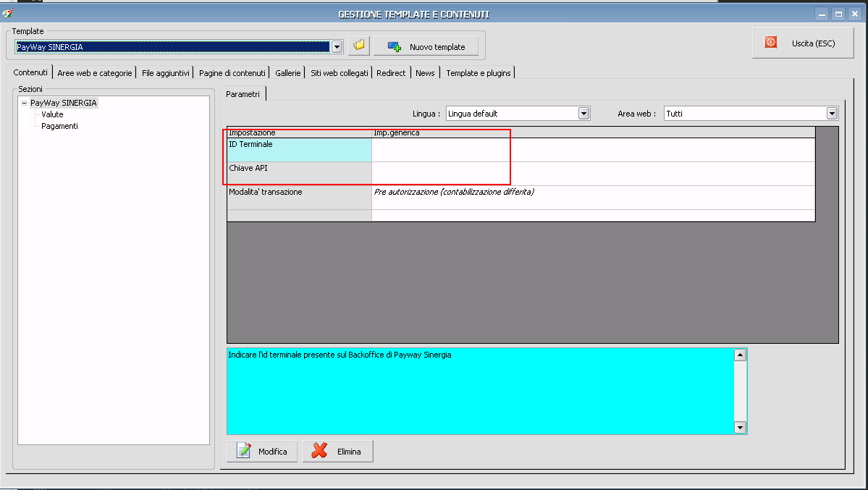The height and width of the screenshot is (490, 868).
Task: Click the ID Terminale value cell
Action: pos(594,150)
